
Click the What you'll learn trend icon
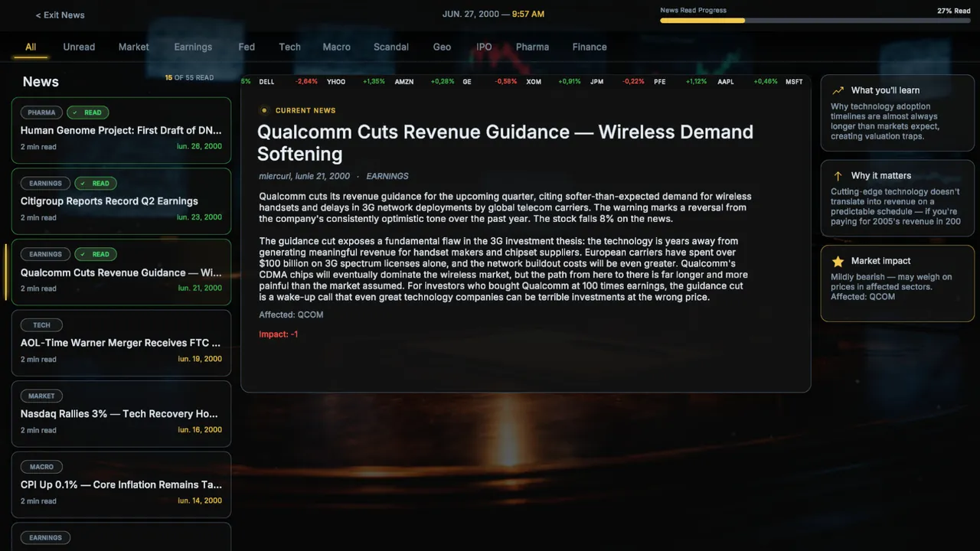[838, 90]
